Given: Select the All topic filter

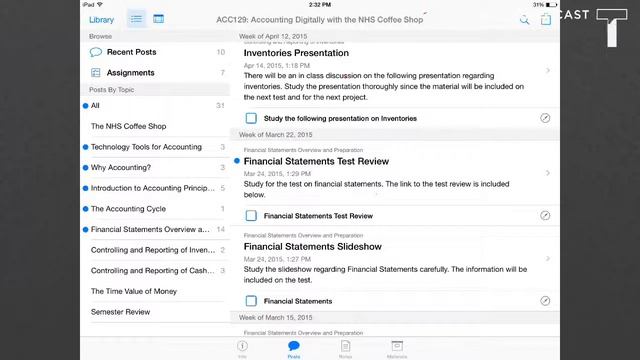Looking at the screenshot, I should click(x=155, y=106).
